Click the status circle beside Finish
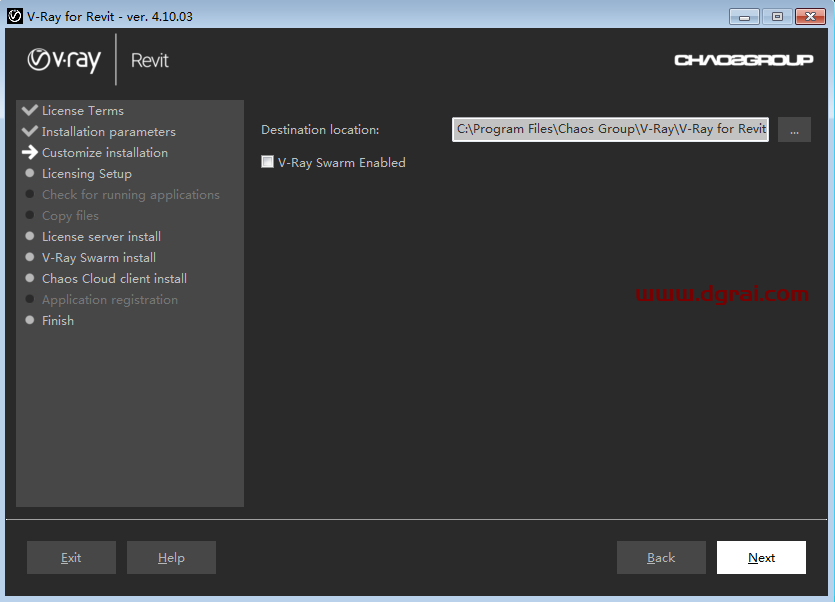Screen dimensions: 835x602 [x=30, y=320]
